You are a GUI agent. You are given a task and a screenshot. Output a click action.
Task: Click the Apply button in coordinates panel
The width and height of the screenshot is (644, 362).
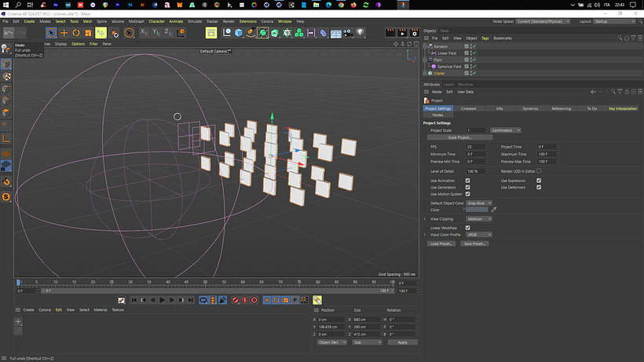click(402, 342)
